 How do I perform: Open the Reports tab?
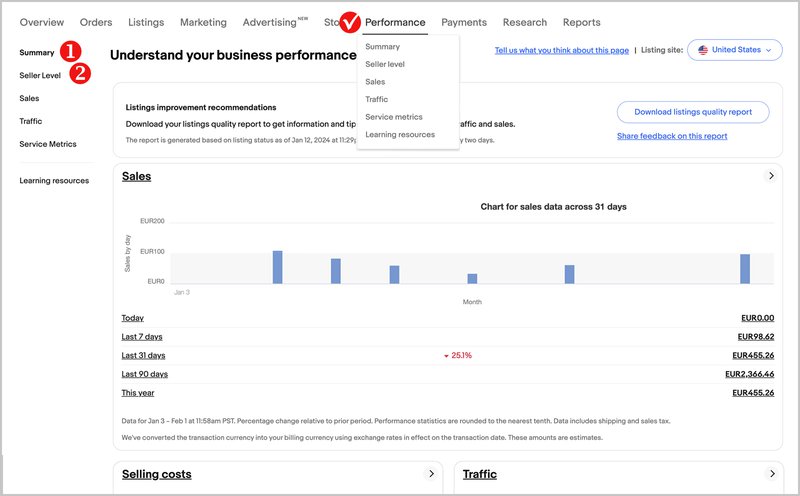(582, 22)
